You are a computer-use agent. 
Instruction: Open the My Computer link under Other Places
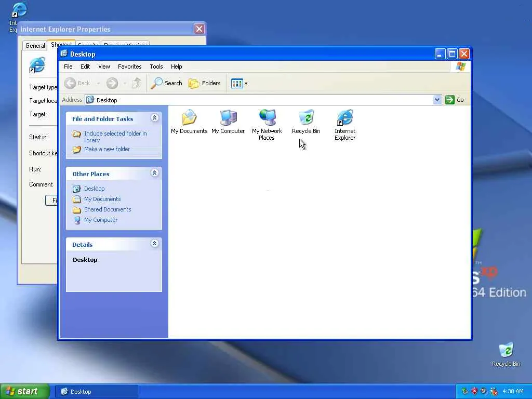101,220
